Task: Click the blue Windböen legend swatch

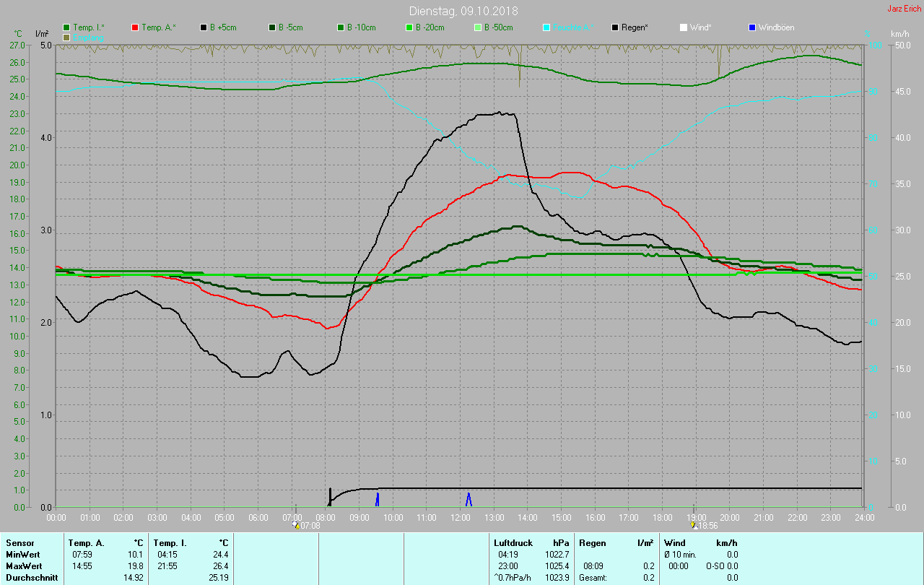Action: click(x=751, y=27)
